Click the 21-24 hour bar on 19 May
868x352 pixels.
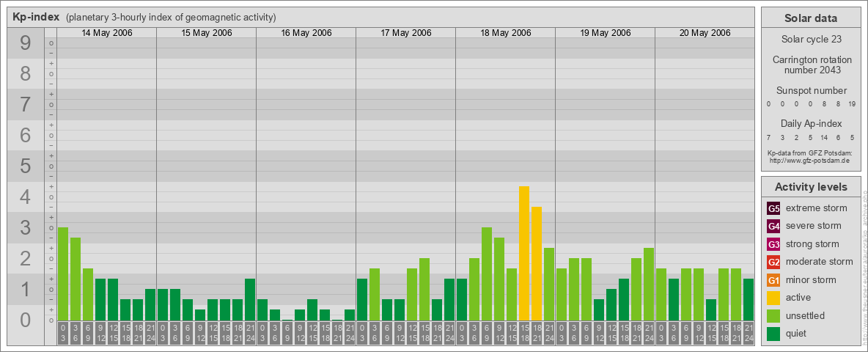pos(649,284)
